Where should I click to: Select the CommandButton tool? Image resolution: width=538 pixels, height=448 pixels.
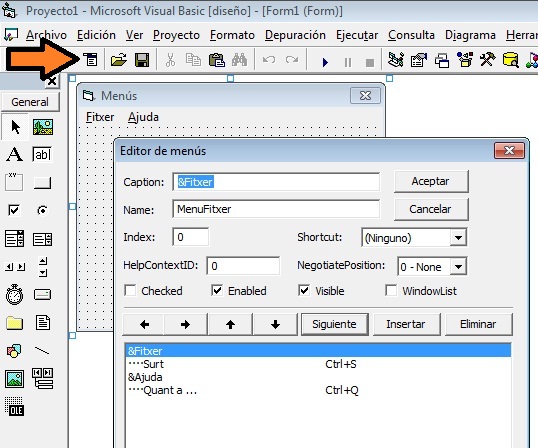tap(43, 182)
